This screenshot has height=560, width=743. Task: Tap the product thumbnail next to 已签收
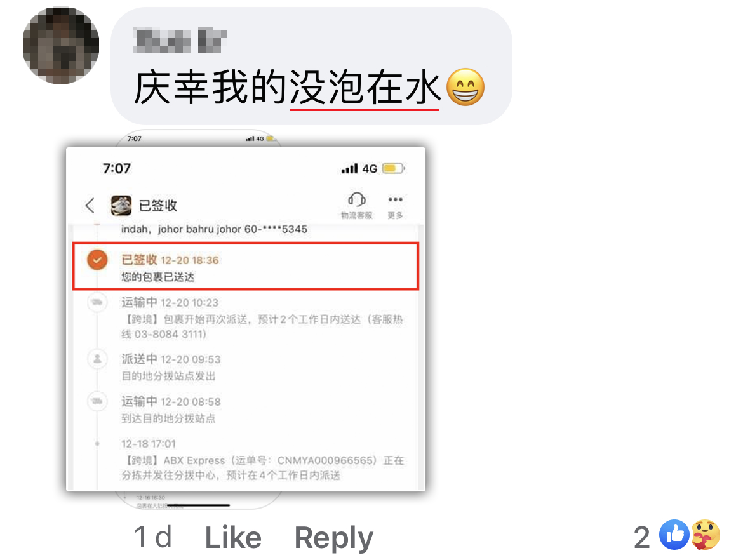pos(121,206)
